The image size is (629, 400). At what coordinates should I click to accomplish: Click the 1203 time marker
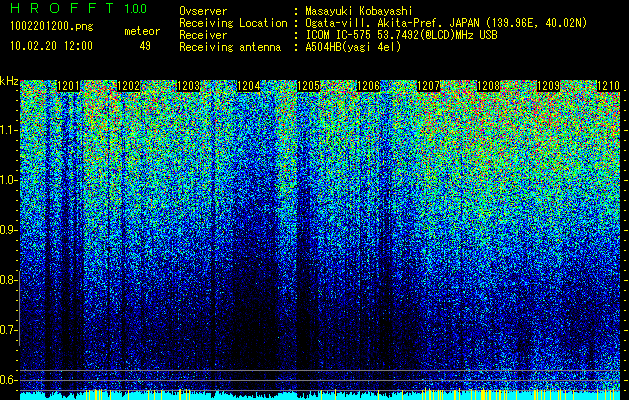pyautogui.click(x=189, y=86)
